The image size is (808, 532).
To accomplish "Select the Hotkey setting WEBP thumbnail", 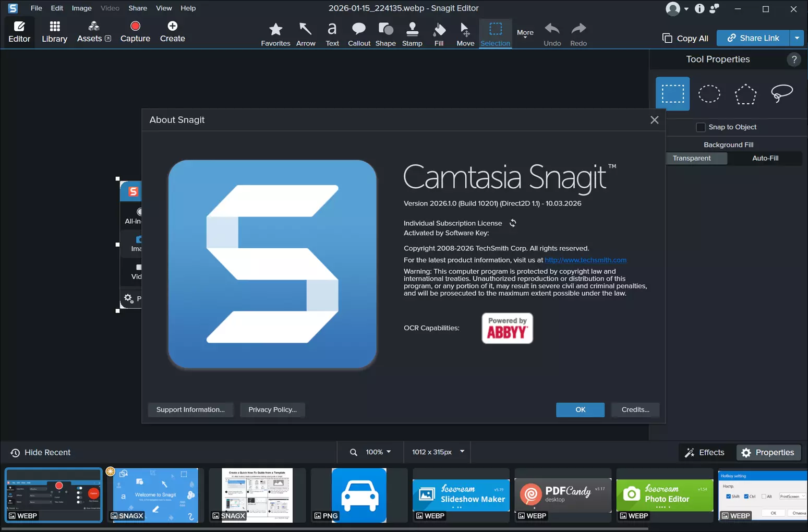I will coord(763,495).
